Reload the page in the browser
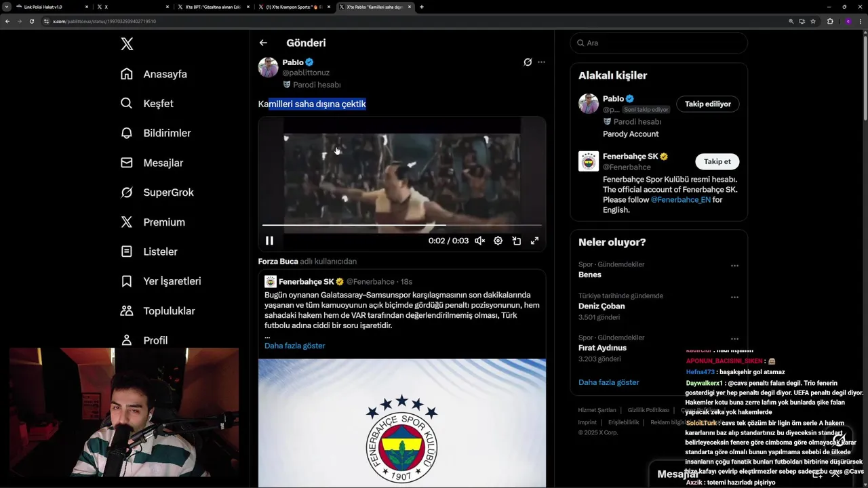Image resolution: width=868 pixels, height=488 pixels. tap(32, 21)
